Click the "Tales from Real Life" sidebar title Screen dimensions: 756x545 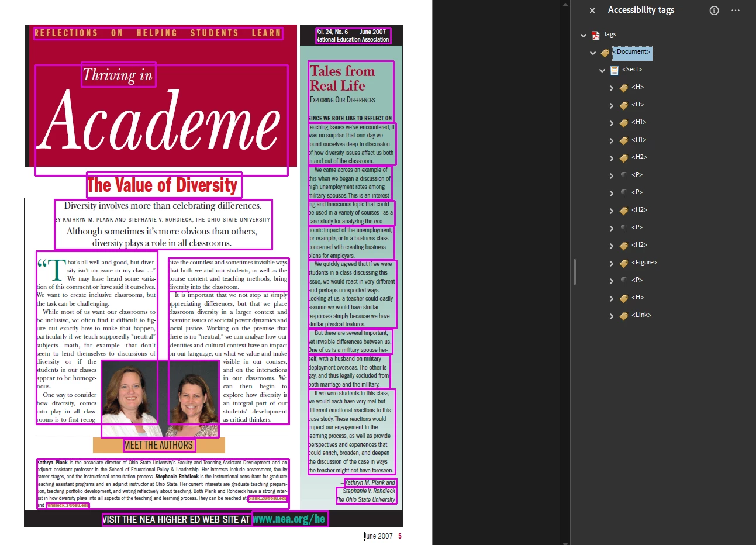click(x=343, y=78)
